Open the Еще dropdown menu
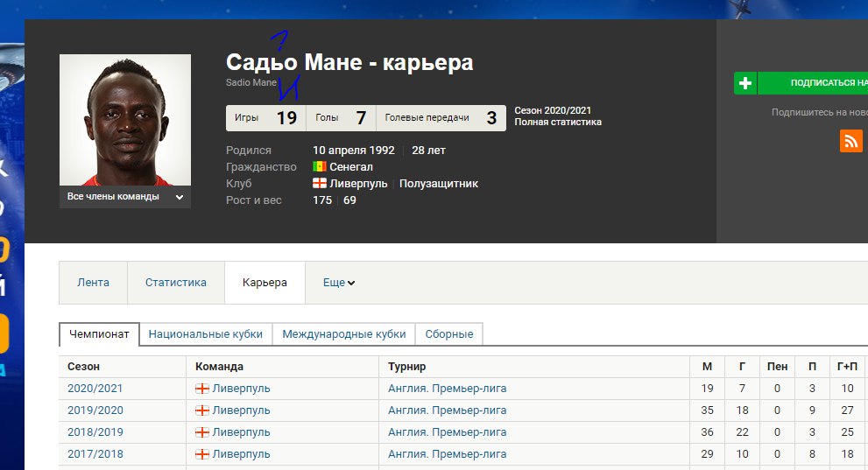This screenshot has height=470, width=868. click(x=339, y=283)
